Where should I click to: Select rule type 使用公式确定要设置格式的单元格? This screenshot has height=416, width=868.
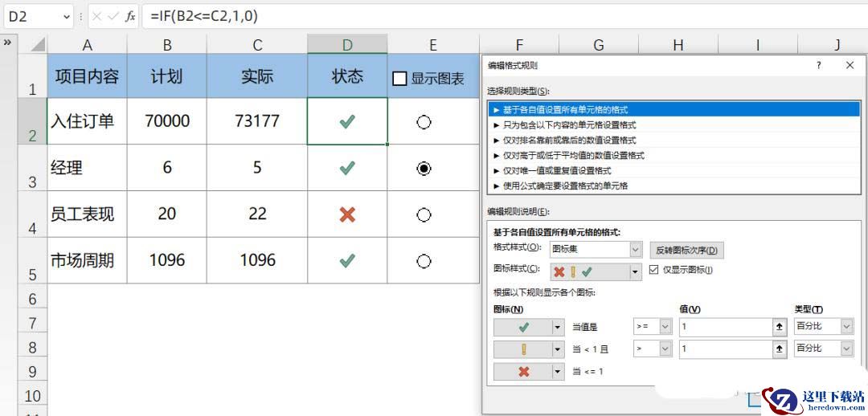click(565, 186)
